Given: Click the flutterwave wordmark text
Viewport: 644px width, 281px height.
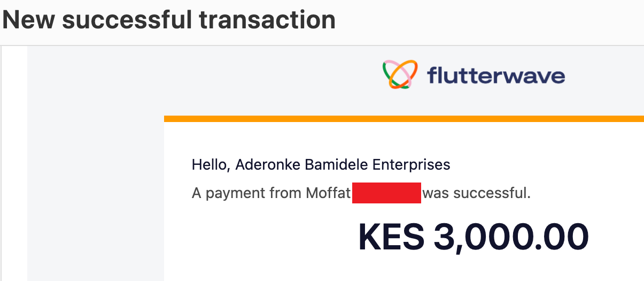Looking at the screenshot, I should (x=495, y=75).
